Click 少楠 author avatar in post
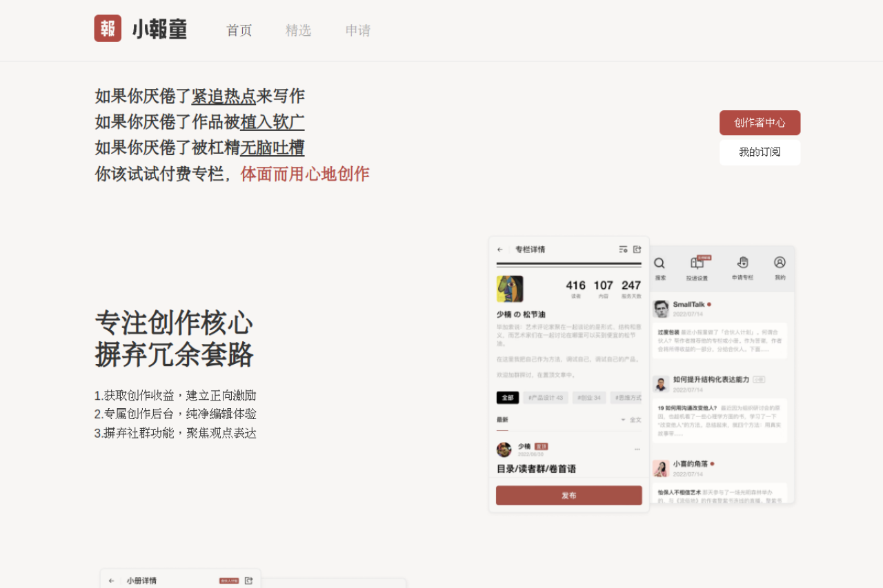Viewport: 883px width, 588px height. click(x=504, y=449)
